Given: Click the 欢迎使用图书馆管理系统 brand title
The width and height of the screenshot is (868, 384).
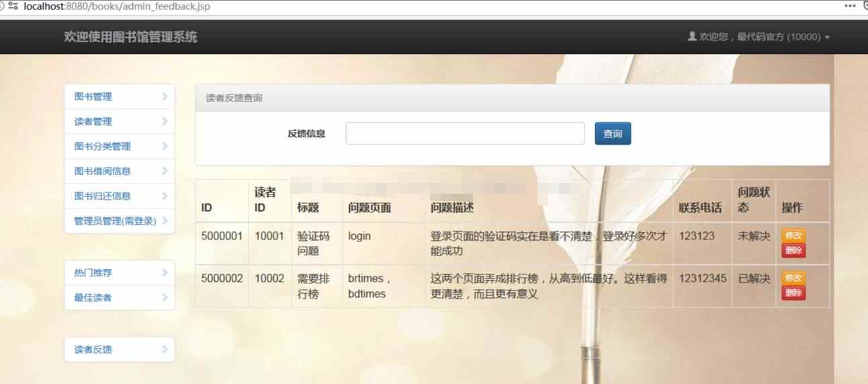Looking at the screenshot, I should click(130, 37).
